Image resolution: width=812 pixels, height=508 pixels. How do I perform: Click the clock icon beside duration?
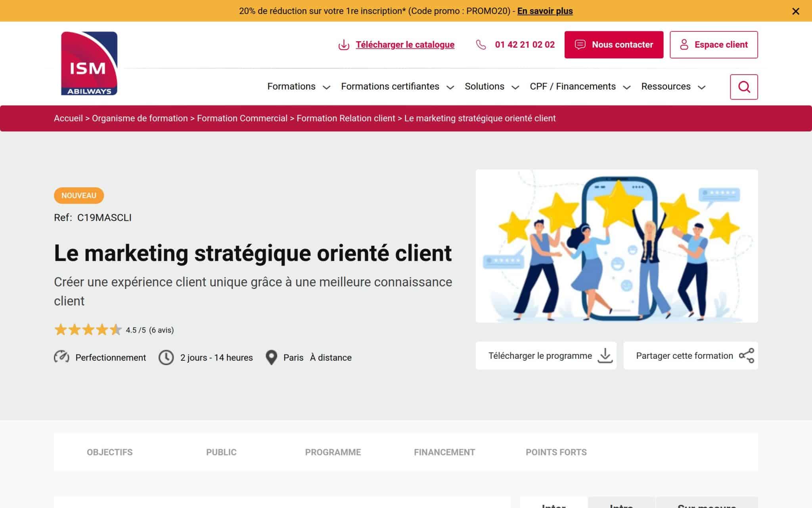[x=166, y=357]
